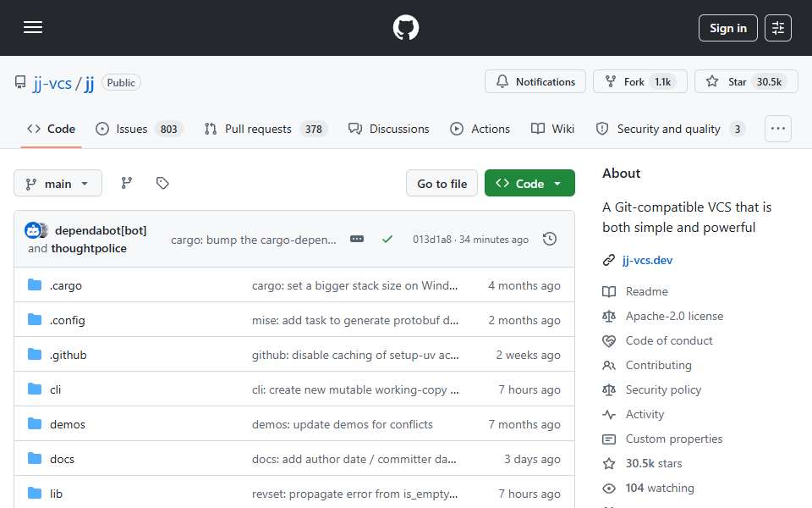Open the Wiki tab

[x=552, y=129]
